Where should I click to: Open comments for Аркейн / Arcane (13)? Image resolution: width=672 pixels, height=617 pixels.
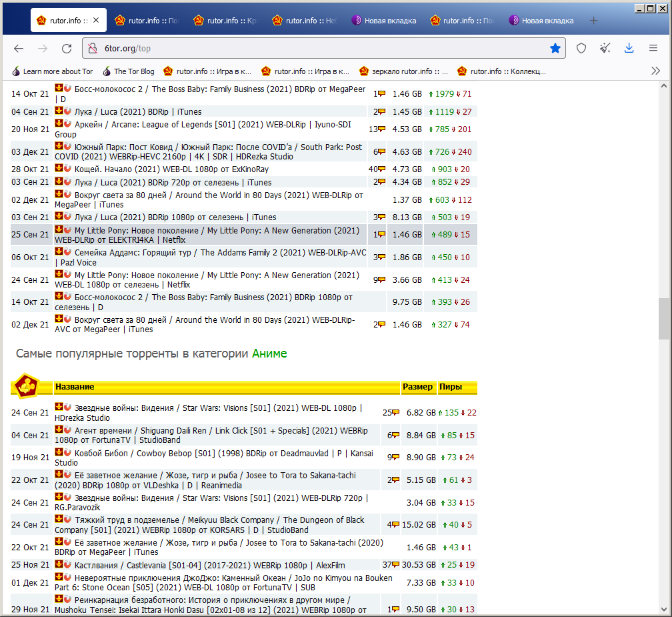click(x=377, y=129)
